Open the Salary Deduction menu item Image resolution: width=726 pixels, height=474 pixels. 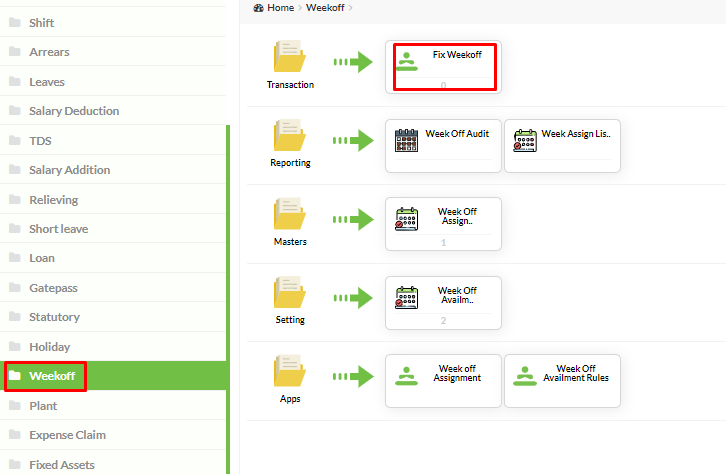[113, 111]
